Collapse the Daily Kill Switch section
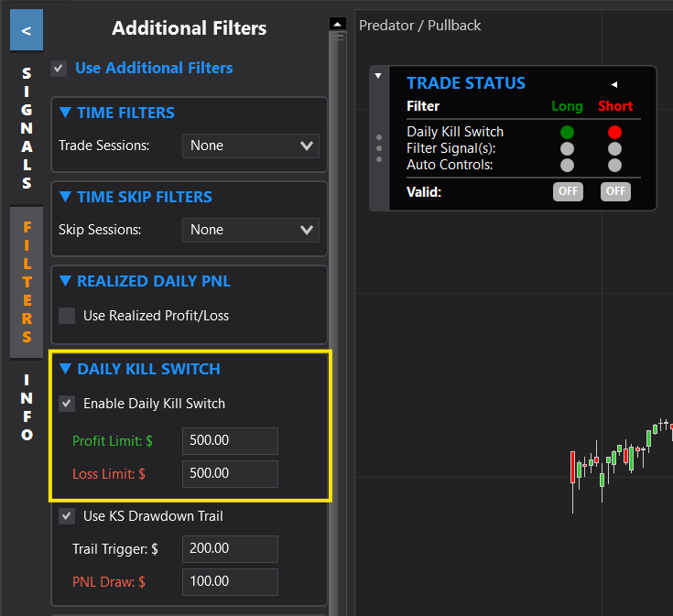 pyautogui.click(x=65, y=370)
